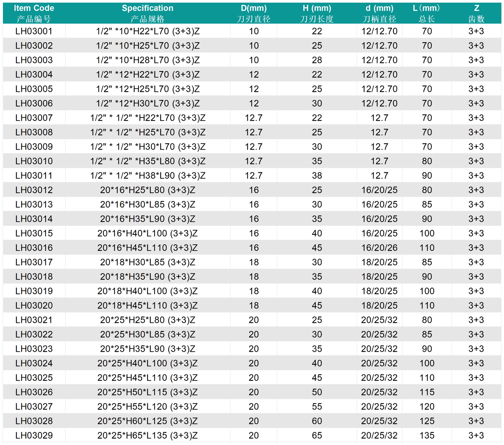This screenshot has width=504, height=445.
Task: Select specification 20*25*H65*L135 (3+3)Z
Action: coord(147,435)
